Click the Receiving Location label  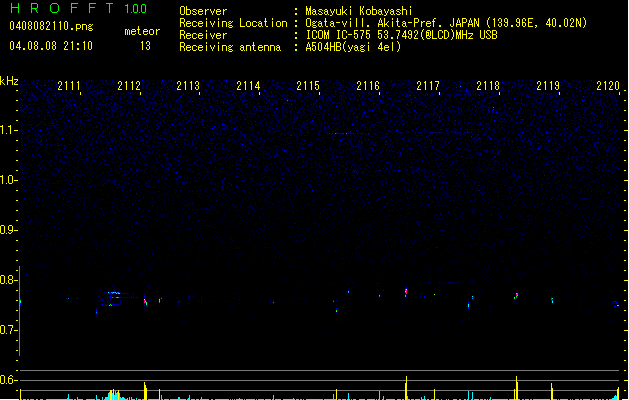[x=233, y=23]
